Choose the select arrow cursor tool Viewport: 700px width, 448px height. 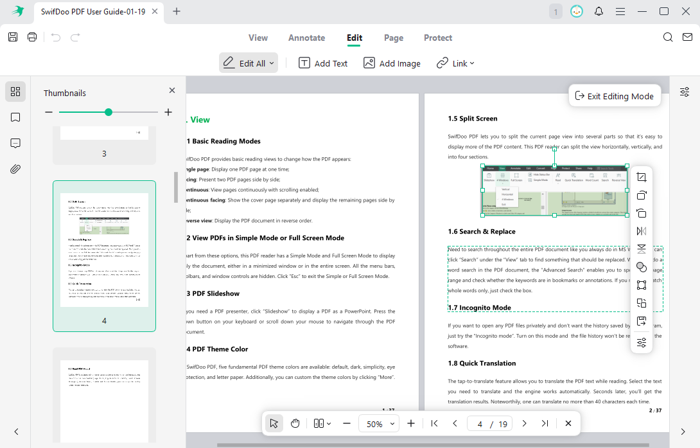pyautogui.click(x=274, y=423)
